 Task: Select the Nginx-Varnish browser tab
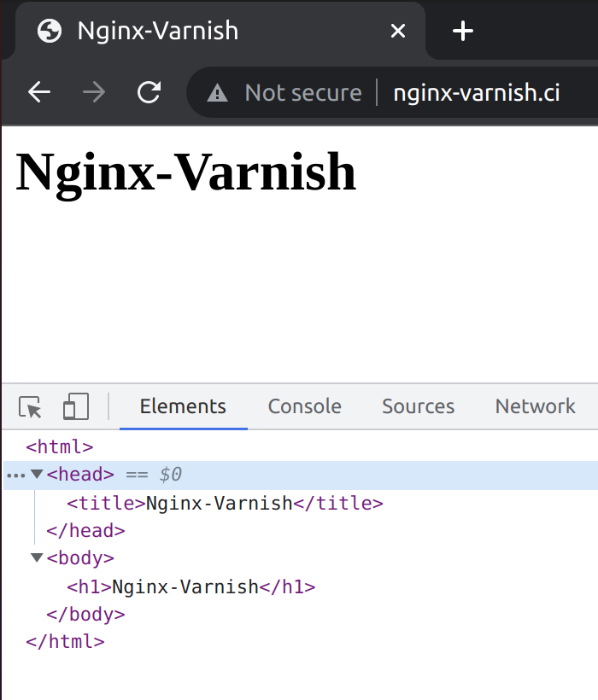(220, 31)
